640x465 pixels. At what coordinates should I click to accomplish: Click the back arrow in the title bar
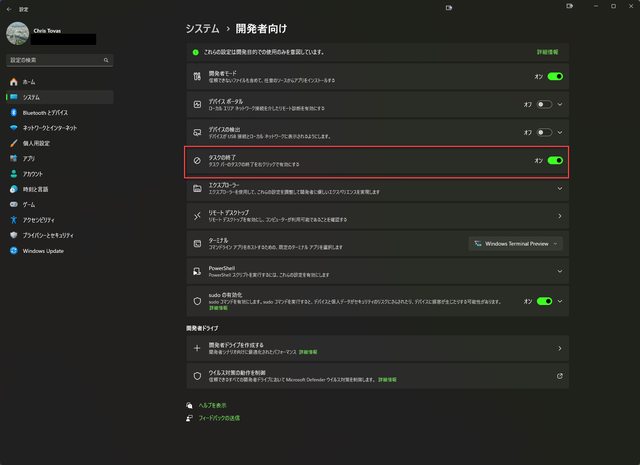(x=9, y=7)
